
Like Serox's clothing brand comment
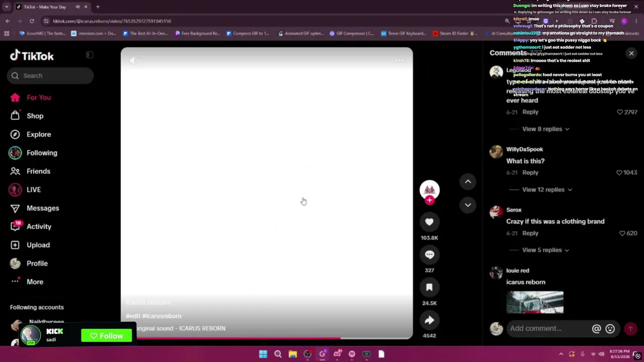click(622, 233)
